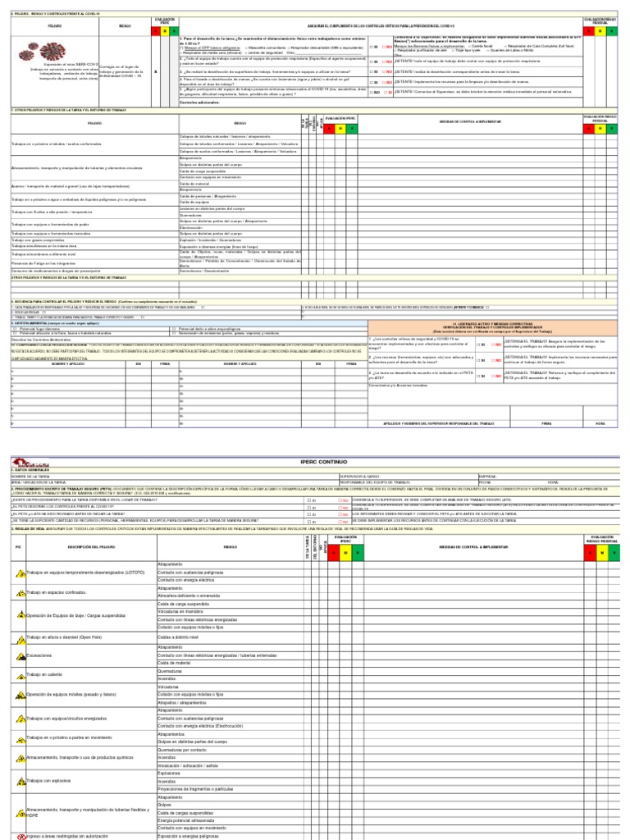
Task: Click the 'Controles adicionales:' label in COVID section
Action: coord(199,103)
